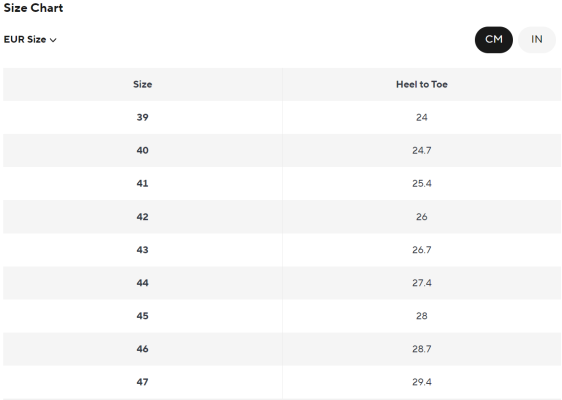Switch measurements to CM
562x400 pixels.
click(x=494, y=39)
